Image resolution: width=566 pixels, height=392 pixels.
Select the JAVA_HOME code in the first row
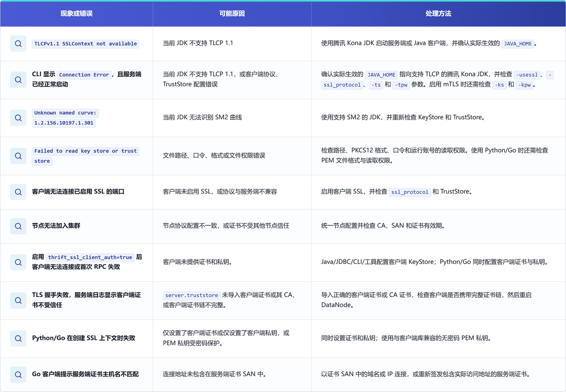click(518, 44)
